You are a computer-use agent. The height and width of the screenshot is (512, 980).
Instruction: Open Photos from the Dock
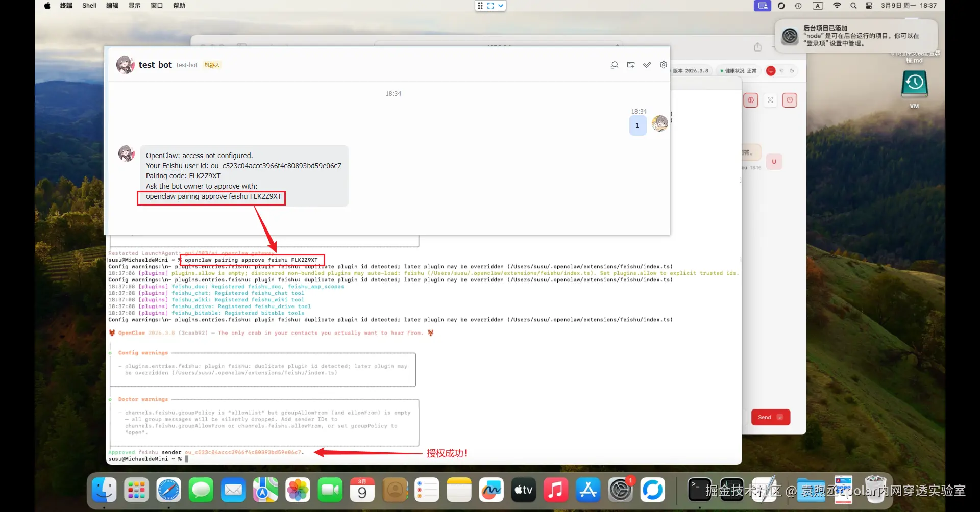pyautogui.click(x=298, y=490)
